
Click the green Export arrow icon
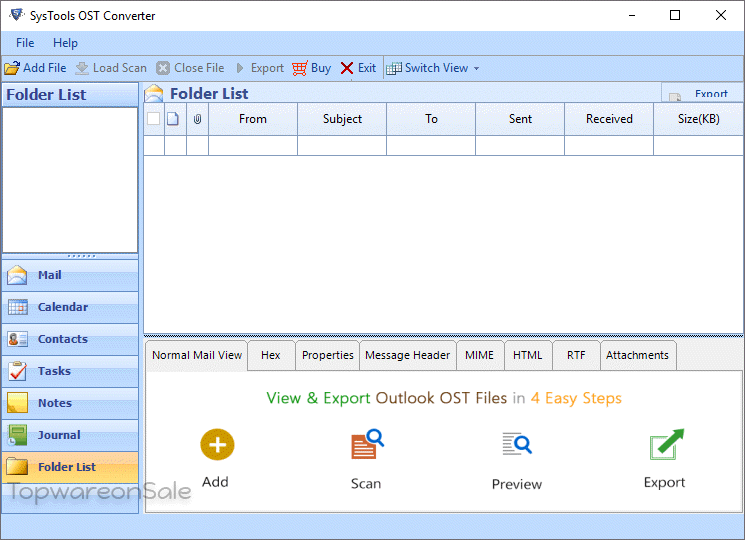point(667,444)
